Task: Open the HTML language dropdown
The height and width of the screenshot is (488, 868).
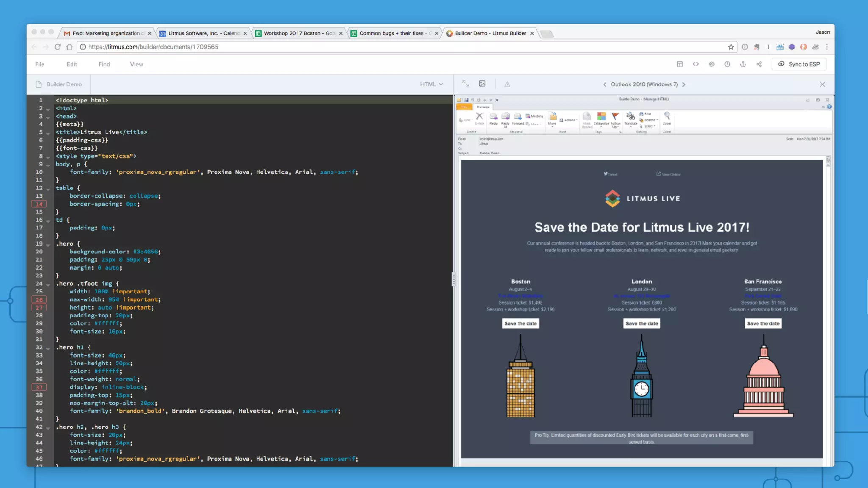Action: [431, 84]
